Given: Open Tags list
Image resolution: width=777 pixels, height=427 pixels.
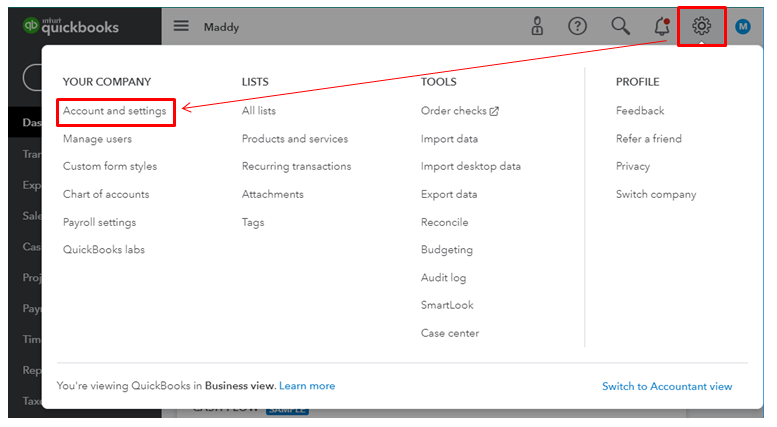Looking at the screenshot, I should click(253, 222).
